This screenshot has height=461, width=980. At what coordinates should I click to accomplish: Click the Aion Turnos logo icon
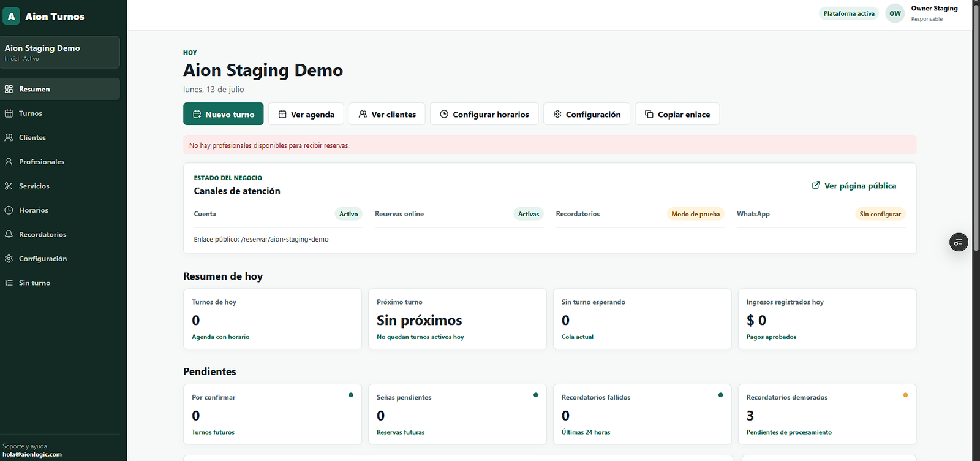tap(11, 17)
